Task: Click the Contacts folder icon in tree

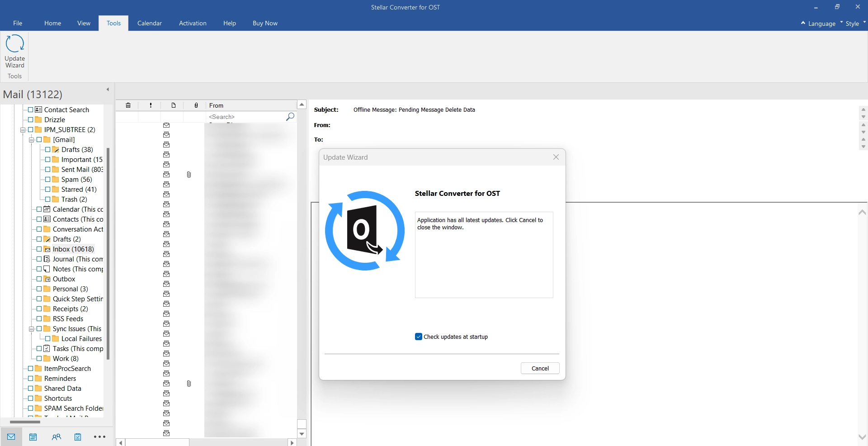Action: 47,219
